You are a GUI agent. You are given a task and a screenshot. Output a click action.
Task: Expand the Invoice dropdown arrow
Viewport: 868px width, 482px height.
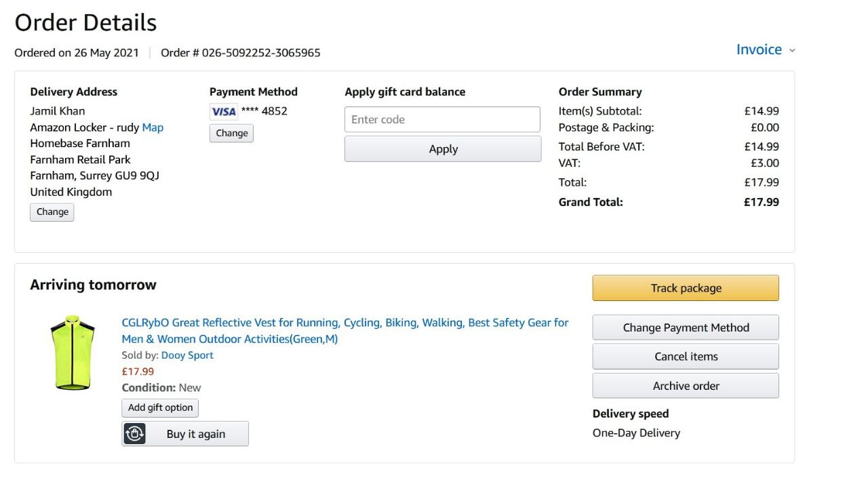(792, 51)
